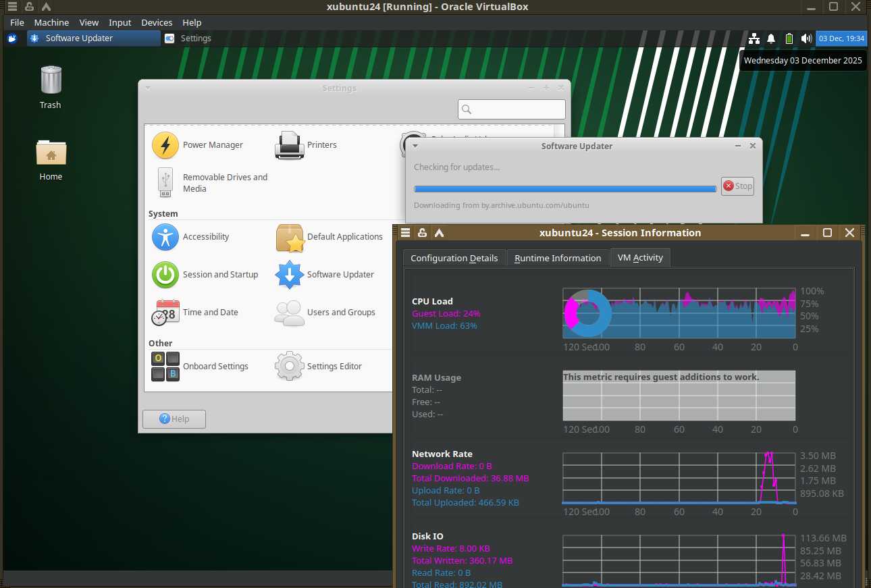Click the lock icon in Session Information title bar
This screenshot has width=871, height=588.
(422, 233)
